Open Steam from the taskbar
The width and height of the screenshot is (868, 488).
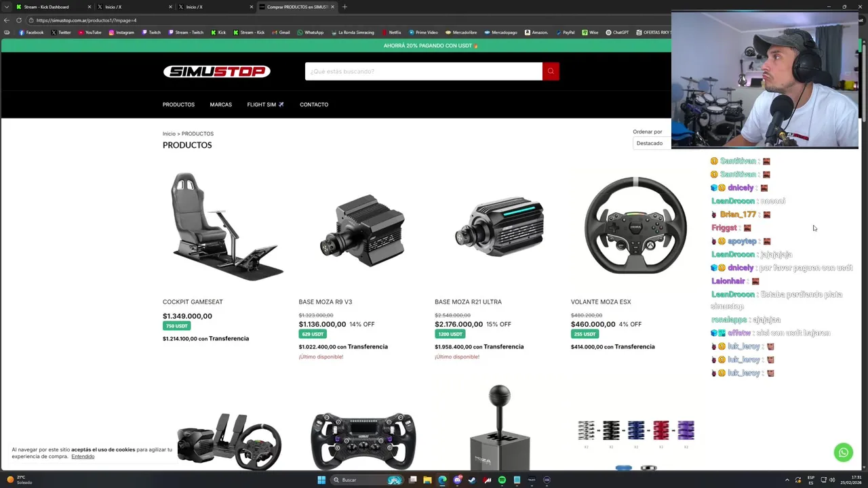pyautogui.click(x=472, y=480)
